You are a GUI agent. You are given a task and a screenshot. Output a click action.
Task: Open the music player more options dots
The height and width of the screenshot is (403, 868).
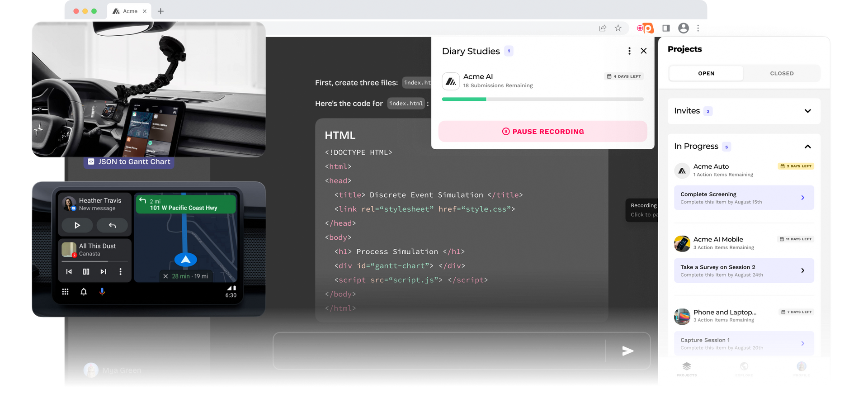click(x=120, y=271)
